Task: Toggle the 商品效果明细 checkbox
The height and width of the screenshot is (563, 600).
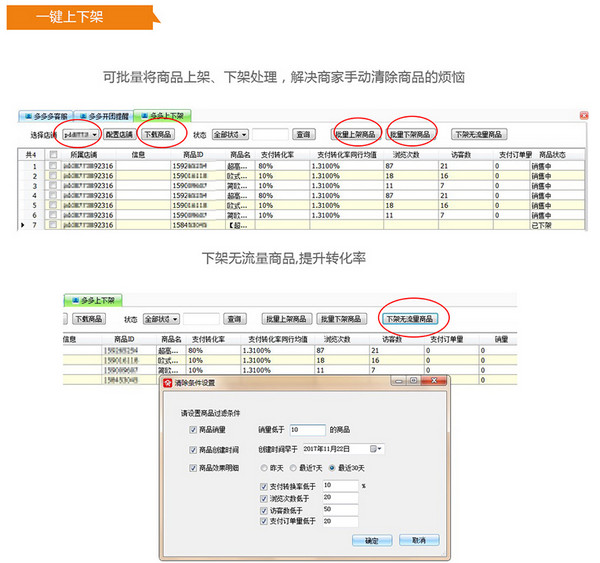Action: [193, 468]
